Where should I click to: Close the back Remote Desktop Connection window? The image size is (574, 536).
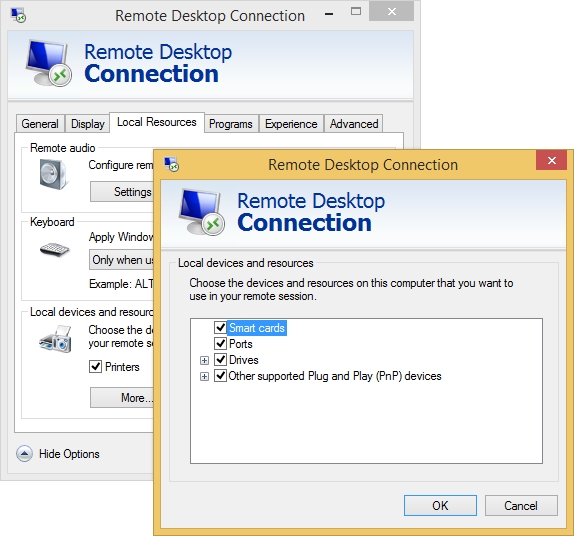coord(391,11)
